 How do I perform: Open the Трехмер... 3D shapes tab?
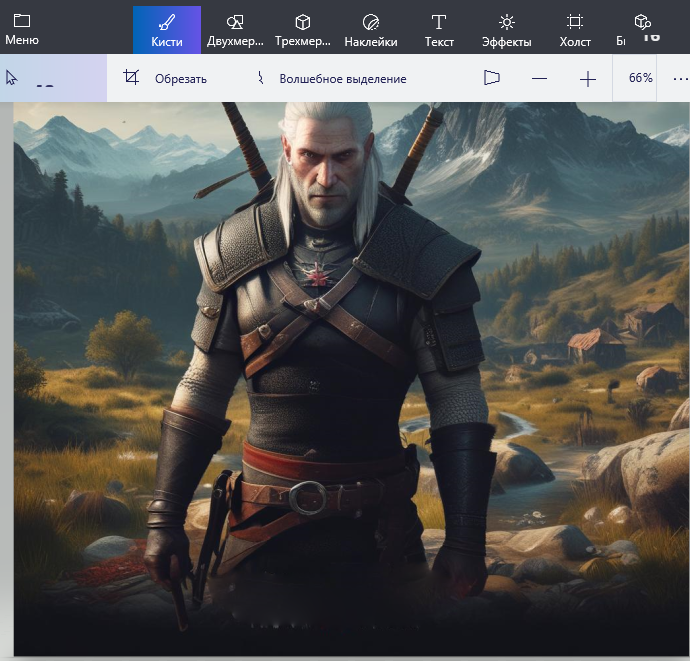[x=303, y=30]
